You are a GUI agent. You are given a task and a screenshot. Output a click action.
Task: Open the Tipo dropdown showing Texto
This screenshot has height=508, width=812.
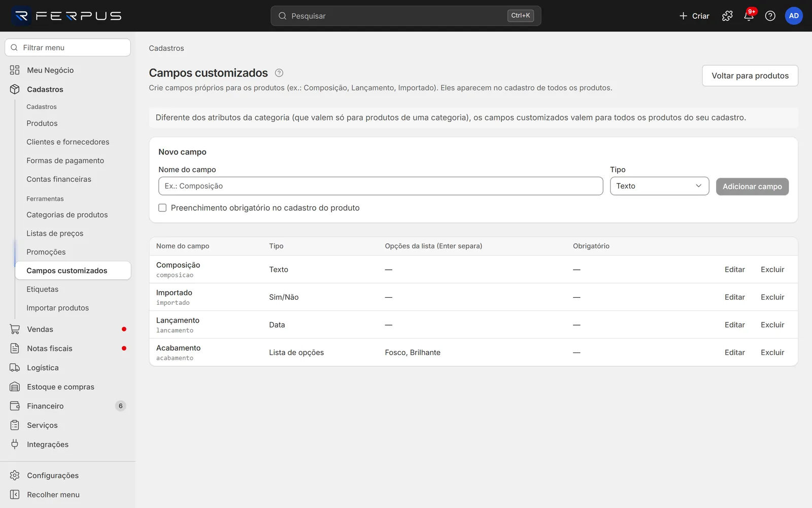tap(659, 186)
